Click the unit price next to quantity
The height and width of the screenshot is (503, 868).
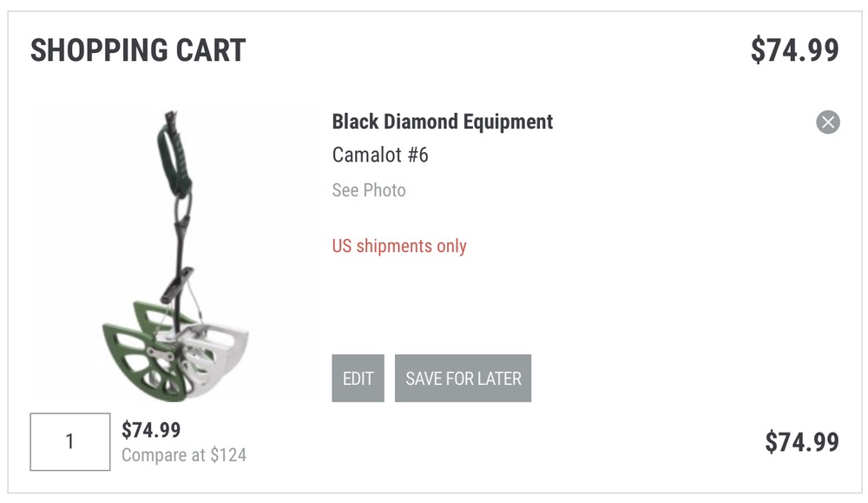pos(151,430)
